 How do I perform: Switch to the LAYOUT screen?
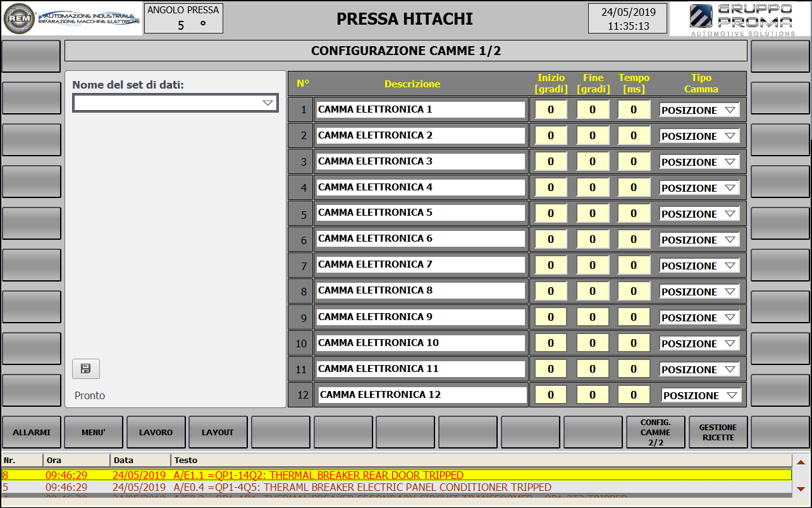pyautogui.click(x=218, y=432)
